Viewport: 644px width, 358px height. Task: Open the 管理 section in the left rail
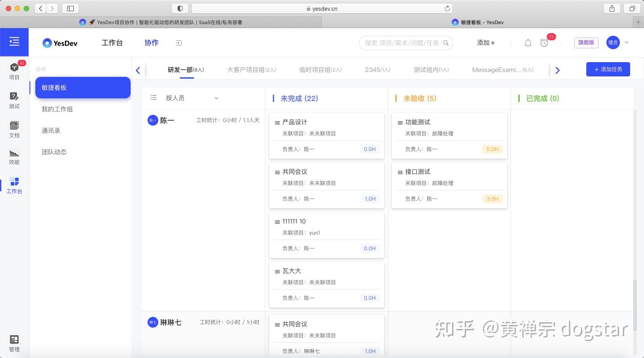tap(14, 344)
